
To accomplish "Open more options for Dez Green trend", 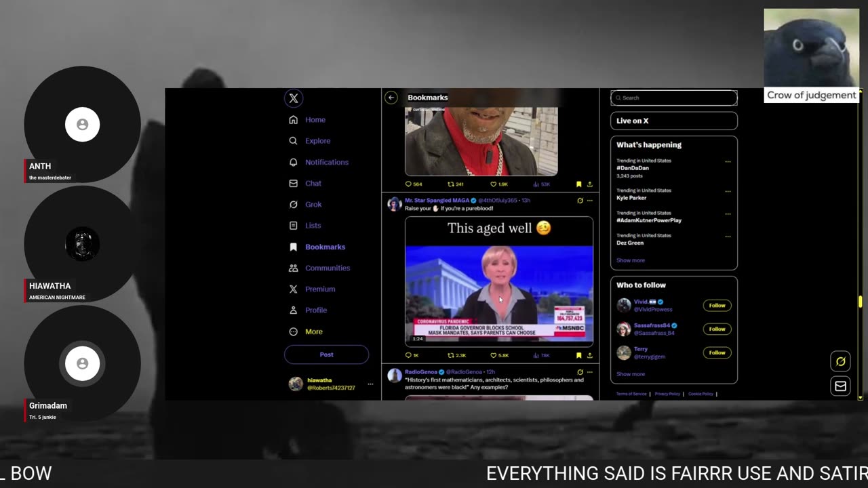I will point(728,236).
